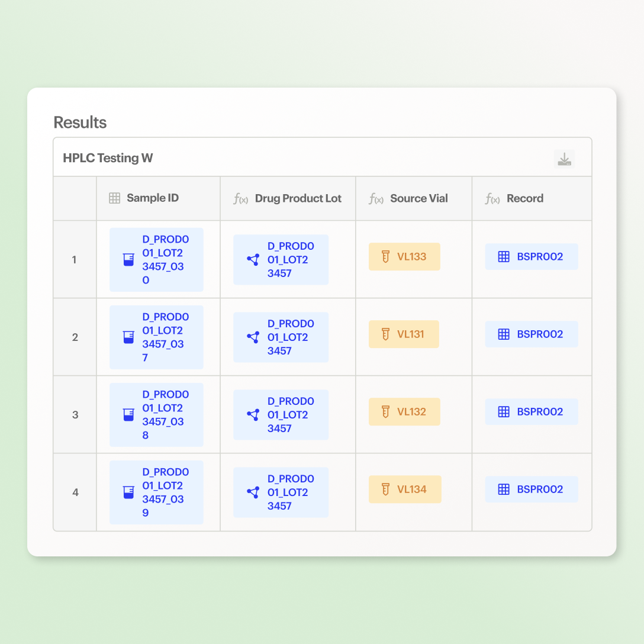Click the f(x) icon in Drug Product Lot header
644x644 pixels.
tap(241, 199)
